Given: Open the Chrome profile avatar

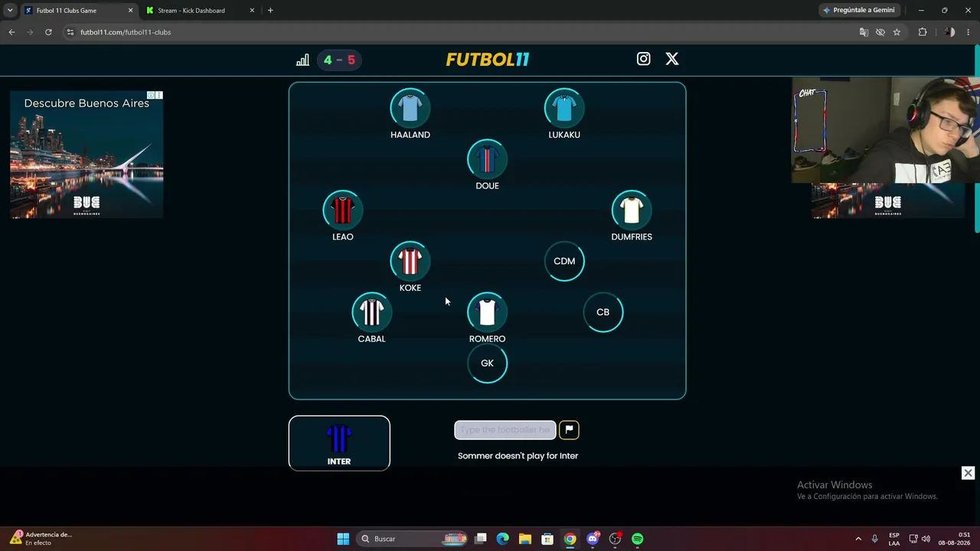Looking at the screenshot, I should (x=949, y=32).
